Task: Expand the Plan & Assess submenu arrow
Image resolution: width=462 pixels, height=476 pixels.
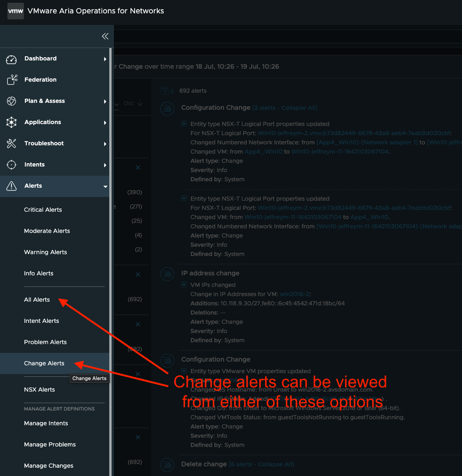Action: tap(105, 101)
